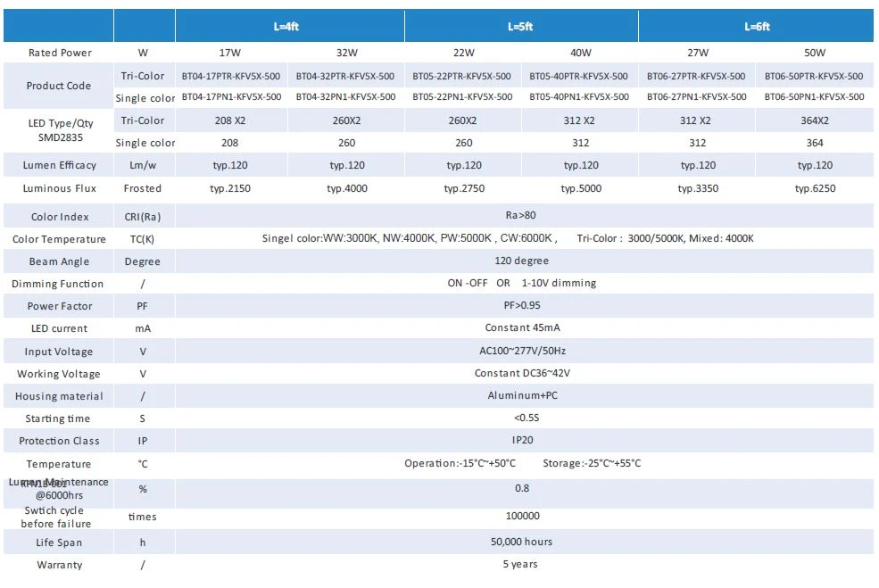Click the L=5ft column header
Image resolution: width=879 pixels, height=588 pixels.
[x=520, y=27]
